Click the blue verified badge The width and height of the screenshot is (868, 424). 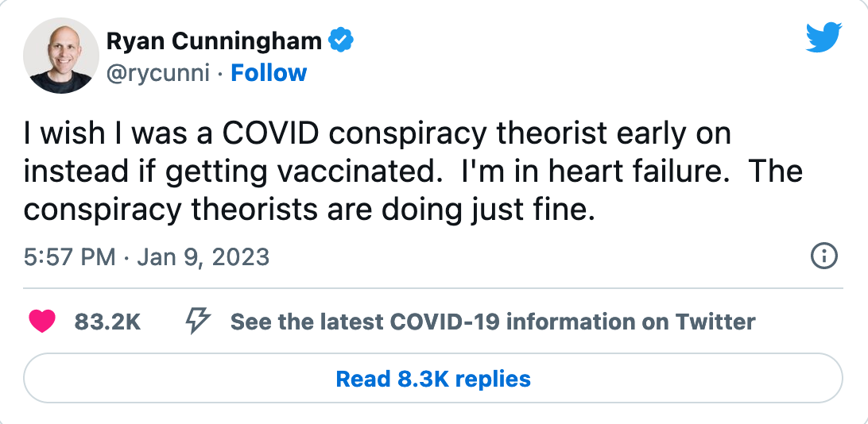341,40
